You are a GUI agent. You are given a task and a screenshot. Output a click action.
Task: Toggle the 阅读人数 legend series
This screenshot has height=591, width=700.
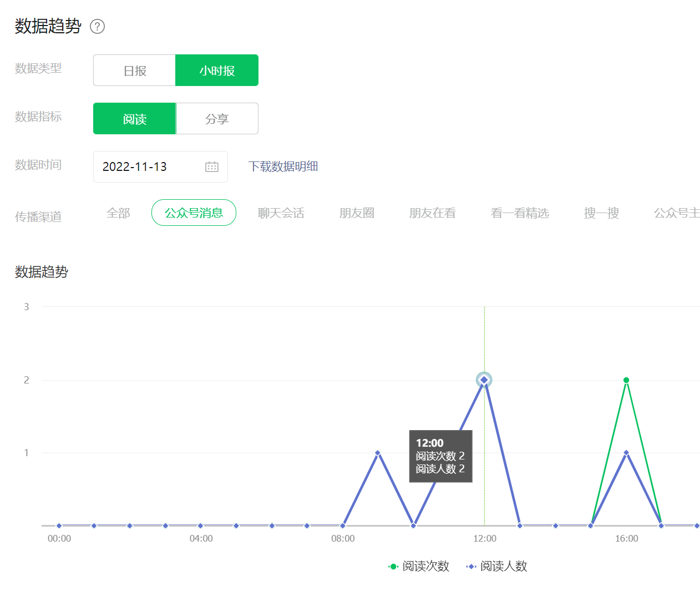[496, 566]
